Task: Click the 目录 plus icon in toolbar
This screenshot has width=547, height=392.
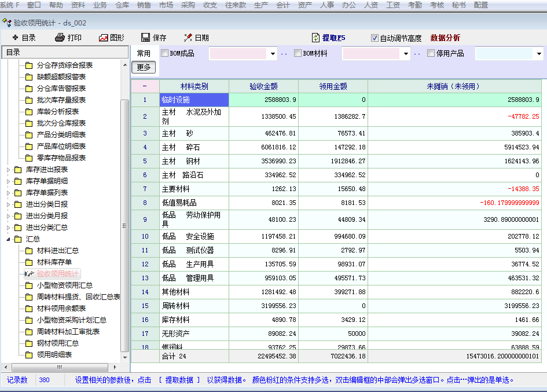Action: 14,38
